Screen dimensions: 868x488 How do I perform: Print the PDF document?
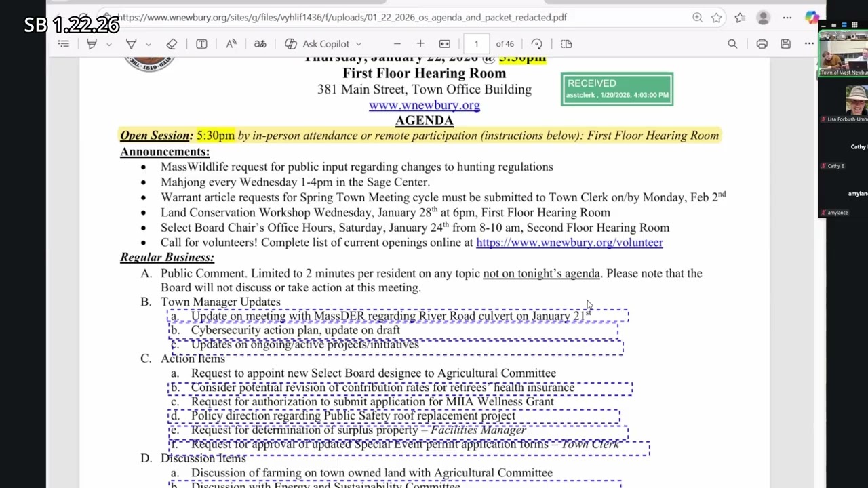tap(762, 44)
